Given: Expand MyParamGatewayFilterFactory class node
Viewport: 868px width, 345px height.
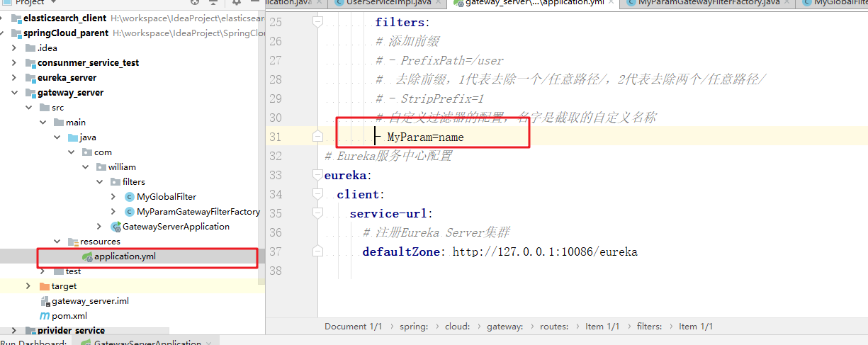Looking at the screenshot, I should [113, 212].
